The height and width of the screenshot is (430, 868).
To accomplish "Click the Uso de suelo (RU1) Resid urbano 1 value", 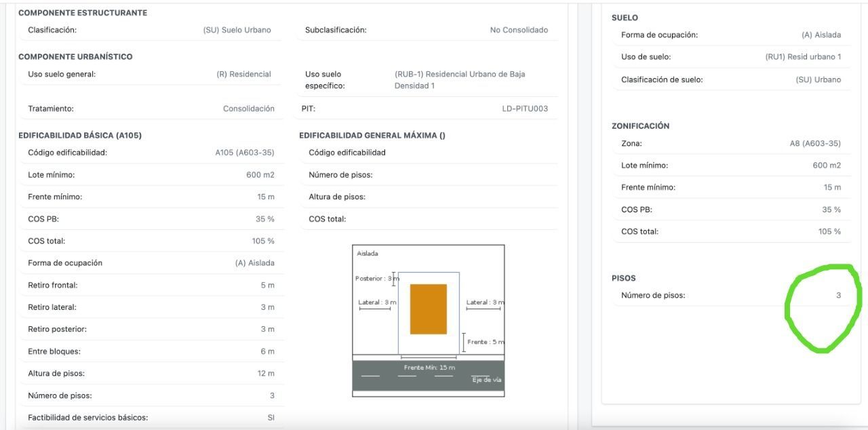I will click(x=803, y=57).
